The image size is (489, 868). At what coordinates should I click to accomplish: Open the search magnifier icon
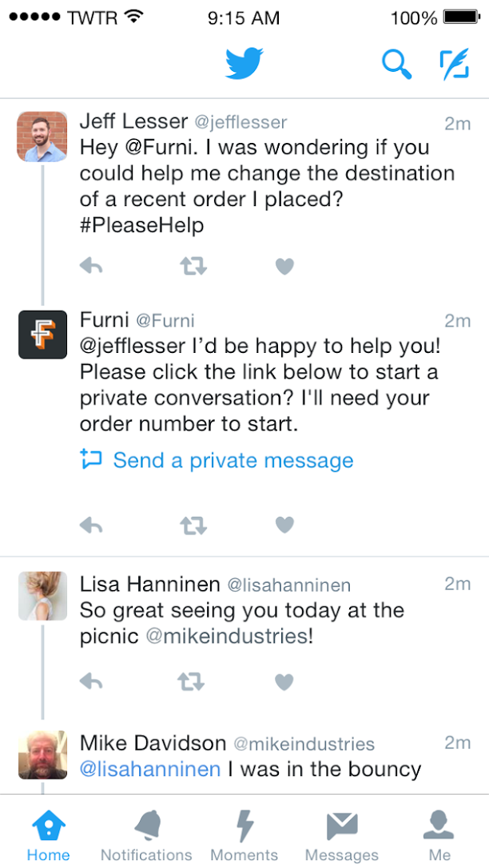click(397, 65)
